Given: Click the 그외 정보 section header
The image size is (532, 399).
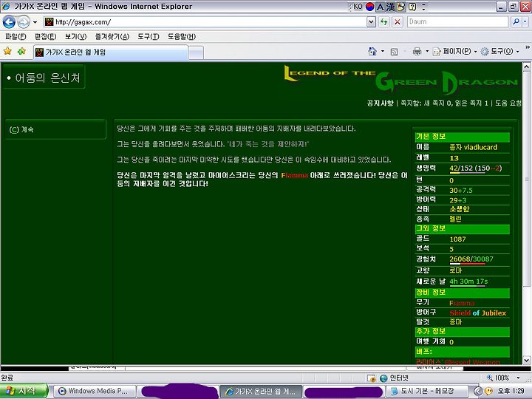Looking at the screenshot, I should [x=462, y=228].
